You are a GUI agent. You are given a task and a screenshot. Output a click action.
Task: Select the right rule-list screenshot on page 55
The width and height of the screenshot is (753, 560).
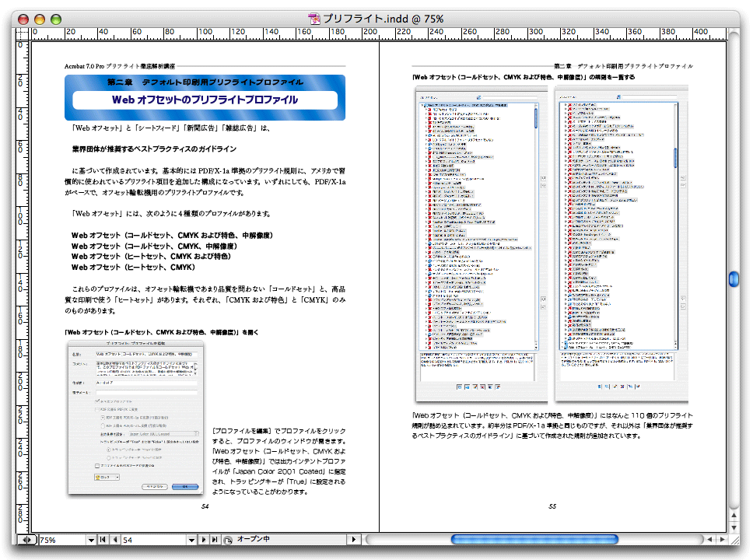pyautogui.click(x=622, y=243)
